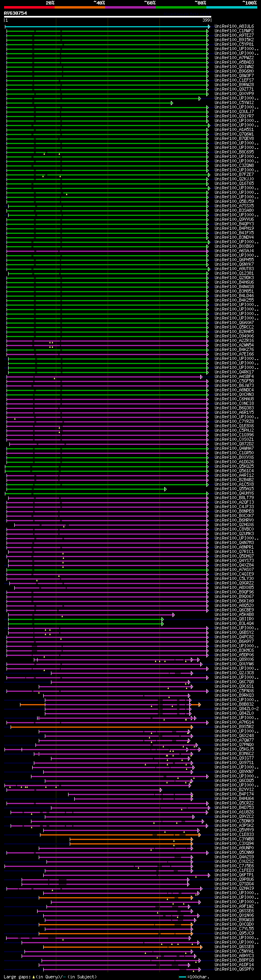The width and height of the screenshot is (261, 980).
Task: Click arrowhead ending the A4SBF4 alignment bar
Action: tap(201, 377)
